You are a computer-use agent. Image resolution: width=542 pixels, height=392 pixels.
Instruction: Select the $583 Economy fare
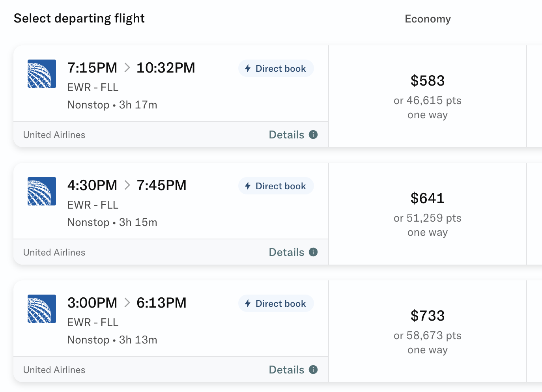[x=428, y=81]
